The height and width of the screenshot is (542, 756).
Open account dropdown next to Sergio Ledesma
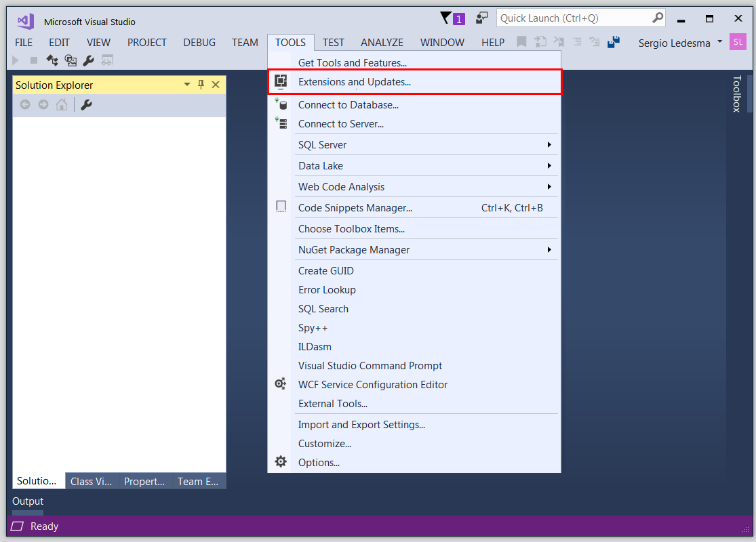720,42
